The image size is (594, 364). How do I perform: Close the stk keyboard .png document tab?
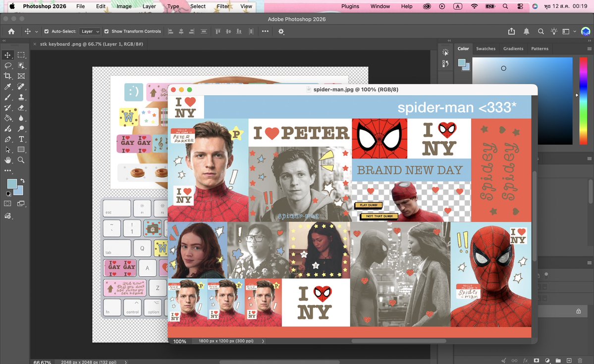pos(35,44)
